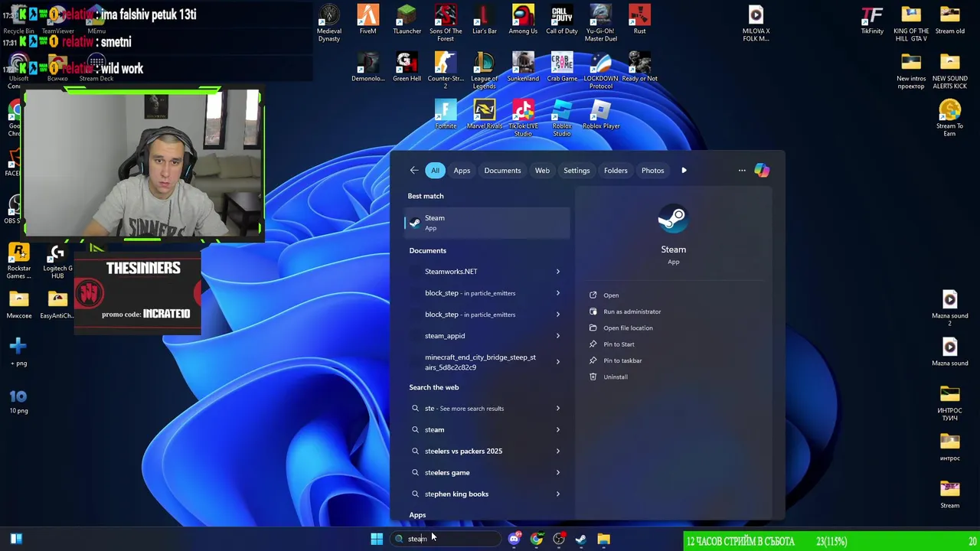Screen dimensions: 980x551
Task: Select the Sunkenland desktop icon
Action: [523, 67]
